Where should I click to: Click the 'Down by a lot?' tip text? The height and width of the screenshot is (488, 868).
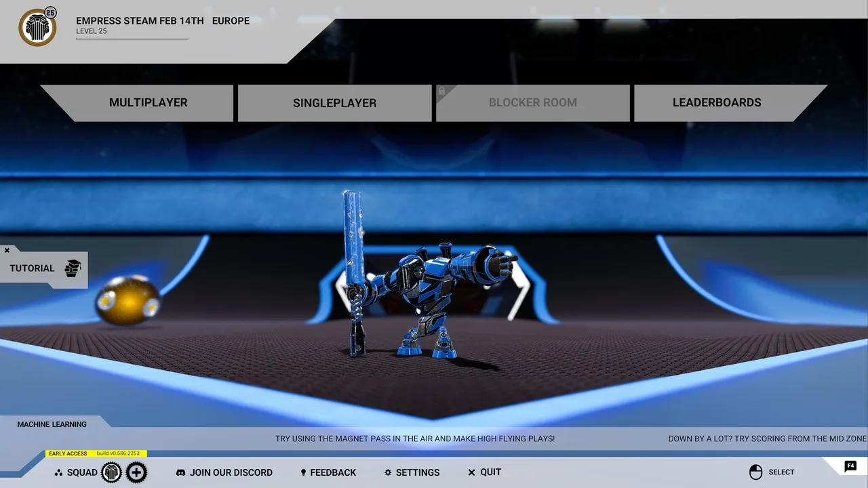[x=768, y=439]
